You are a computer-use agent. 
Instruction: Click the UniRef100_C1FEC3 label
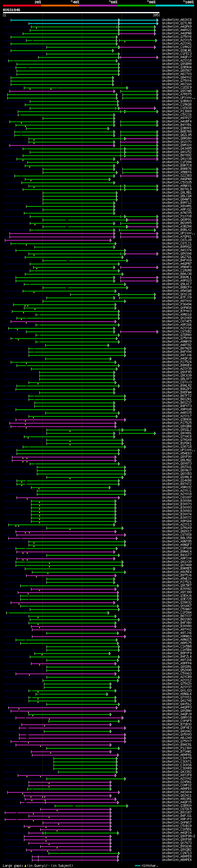(177, 54)
